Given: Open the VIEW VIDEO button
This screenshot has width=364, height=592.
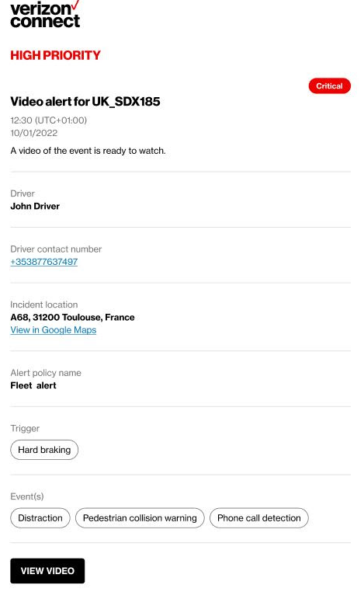Looking at the screenshot, I should tap(47, 570).
